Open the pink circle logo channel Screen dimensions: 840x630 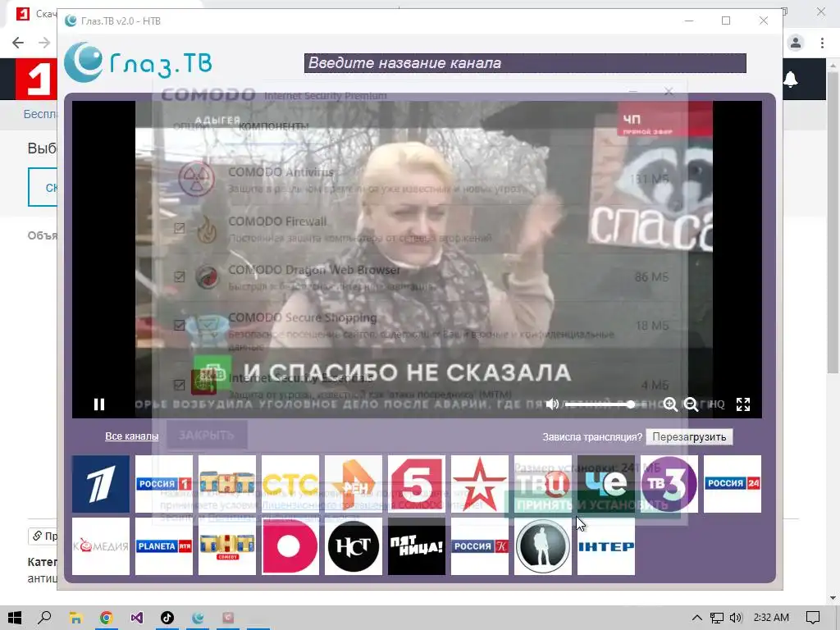pos(290,546)
